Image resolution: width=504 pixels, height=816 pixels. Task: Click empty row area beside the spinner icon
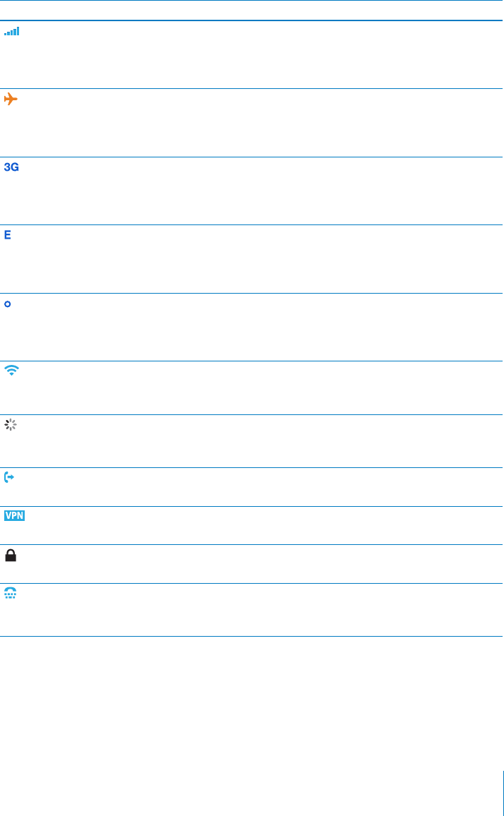click(x=260, y=440)
